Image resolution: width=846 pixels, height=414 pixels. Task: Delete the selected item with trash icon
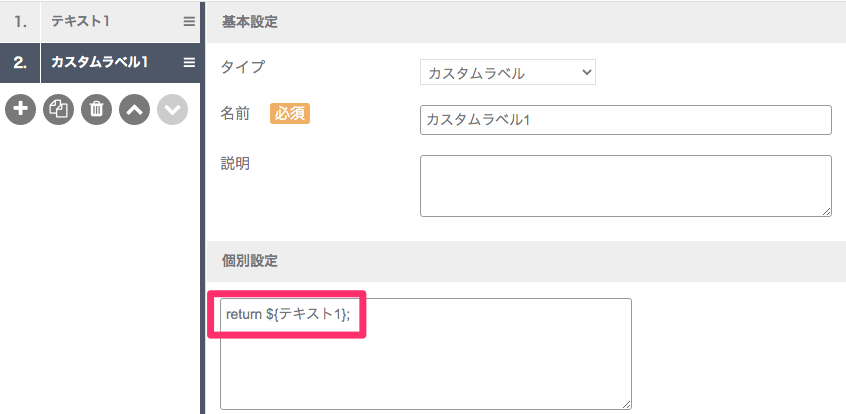97,110
